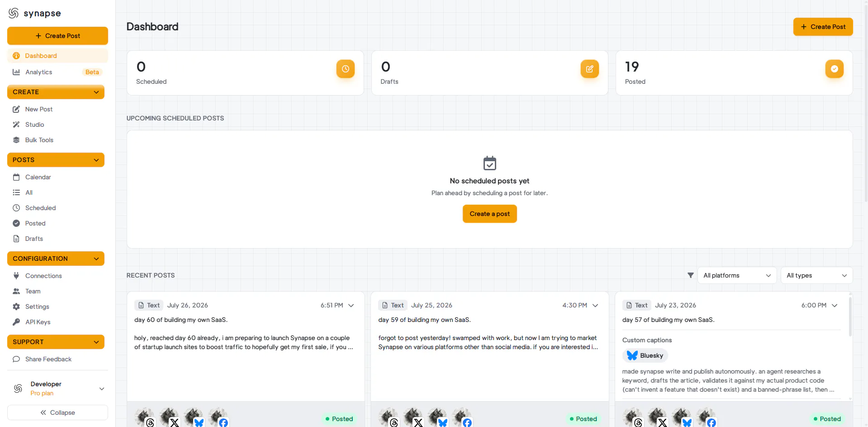Expand the July 23 post chevron
868x427 pixels.
tap(835, 305)
